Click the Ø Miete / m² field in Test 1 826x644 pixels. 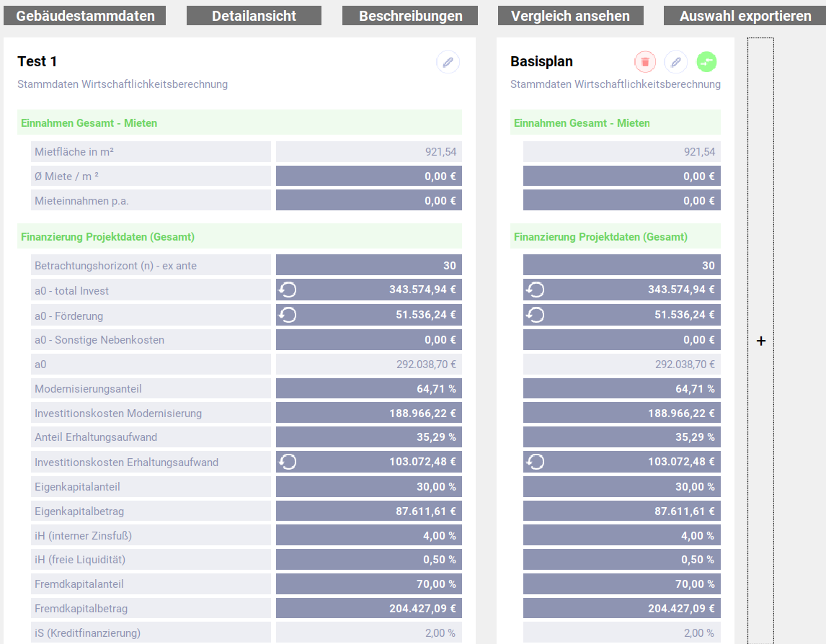(x=369, y=176)
